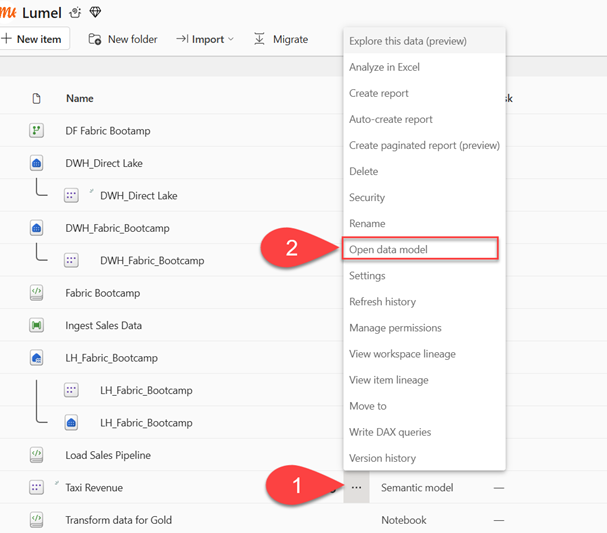Select Move to in the menu
The height and width of the screenshot is (533, 607).
point(424,406)
